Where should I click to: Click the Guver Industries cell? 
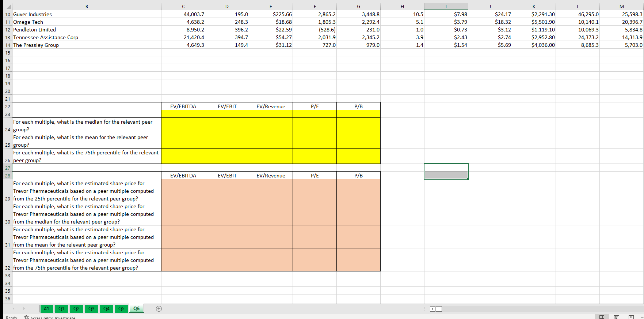[x=87, y=14]
